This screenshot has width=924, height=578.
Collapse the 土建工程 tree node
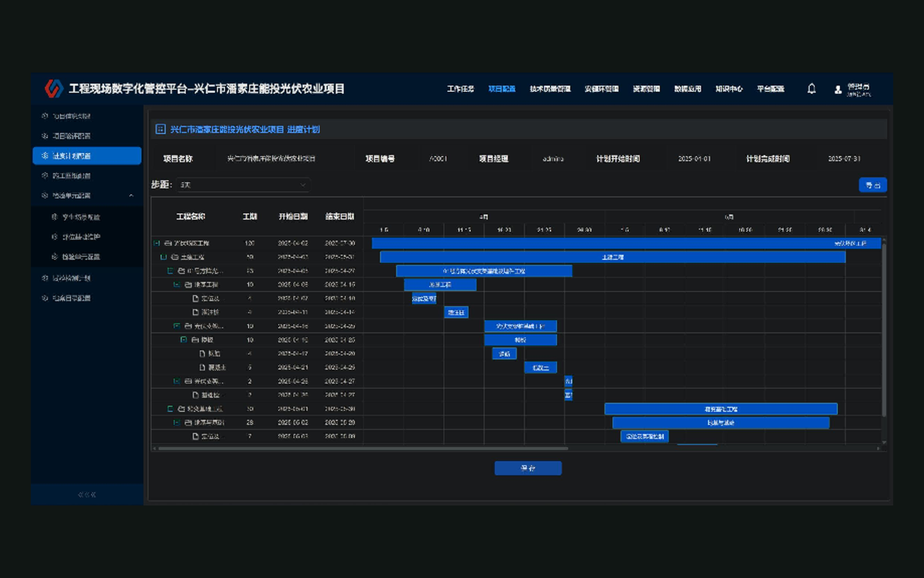[163, 257]
